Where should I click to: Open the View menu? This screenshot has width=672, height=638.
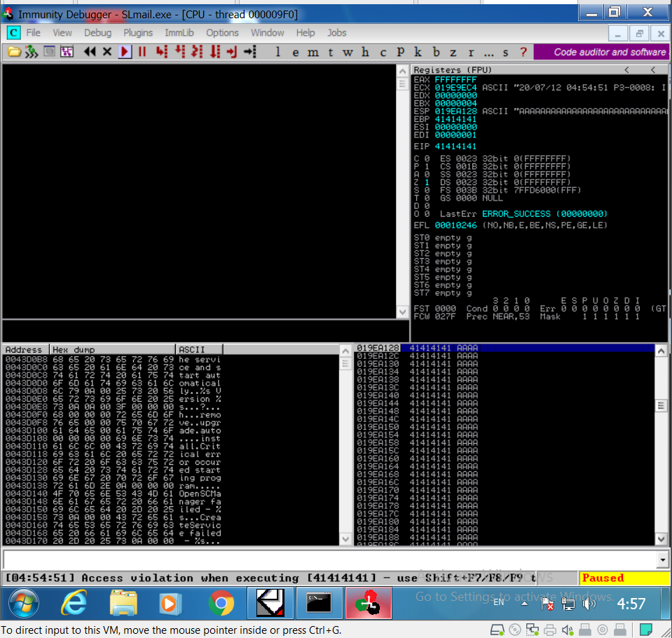pos(62,32)
